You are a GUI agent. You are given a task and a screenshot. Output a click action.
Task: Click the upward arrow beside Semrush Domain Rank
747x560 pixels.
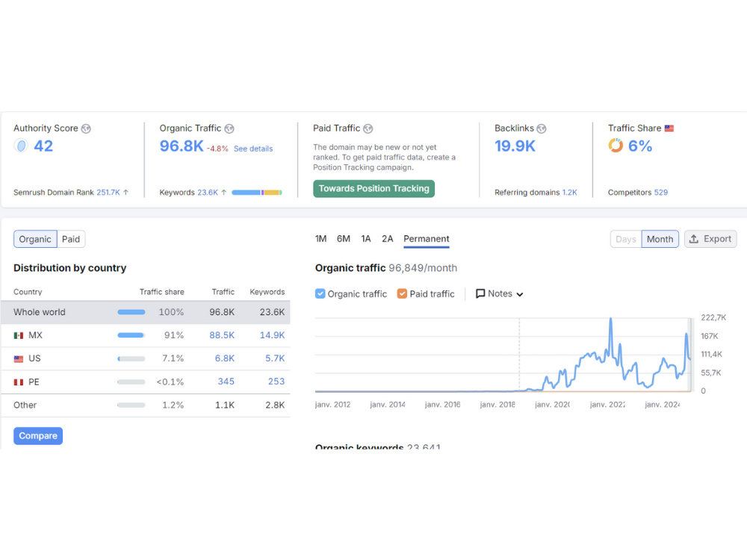(125, 193)
